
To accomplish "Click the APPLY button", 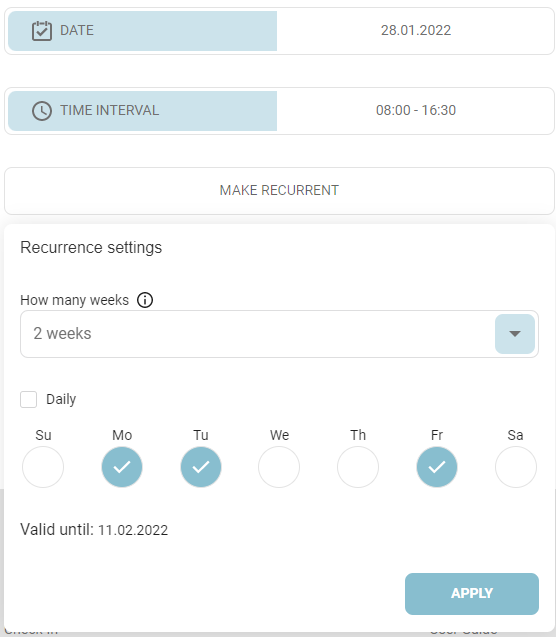I will pyautogui.click(x=472, y=594).
